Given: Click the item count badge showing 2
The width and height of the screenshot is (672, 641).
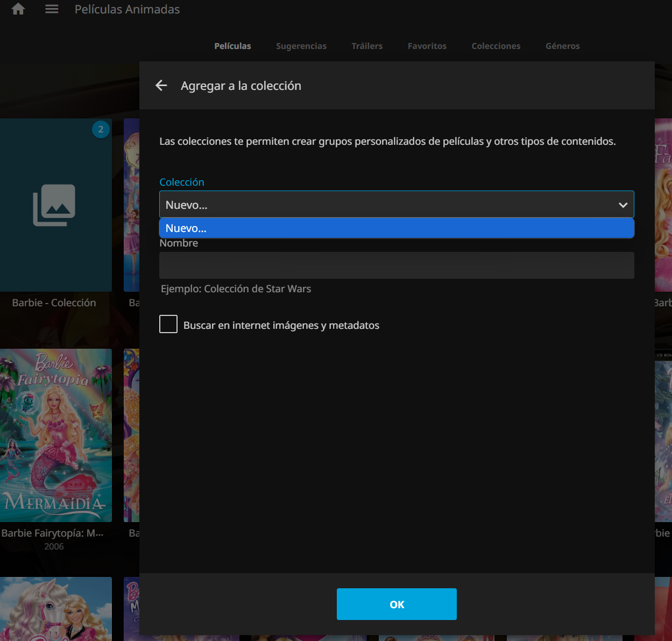Looking at the screenshot, I should pyautogui.click(x=101, y=129).
